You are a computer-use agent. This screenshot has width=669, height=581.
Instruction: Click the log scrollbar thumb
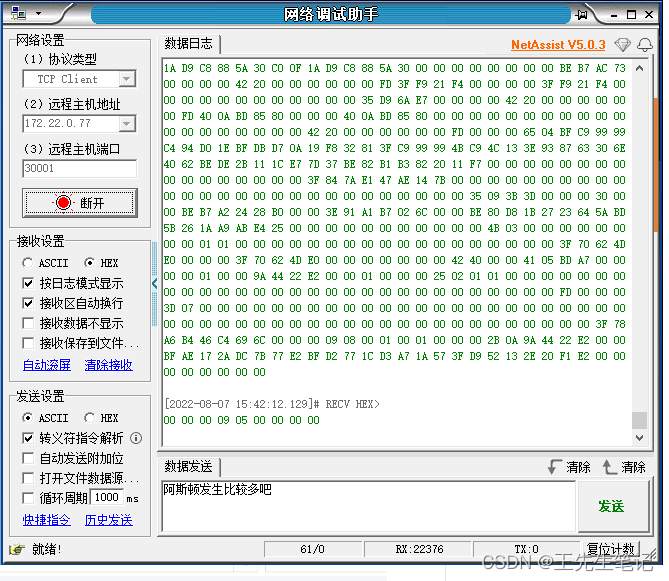(639, 420)
